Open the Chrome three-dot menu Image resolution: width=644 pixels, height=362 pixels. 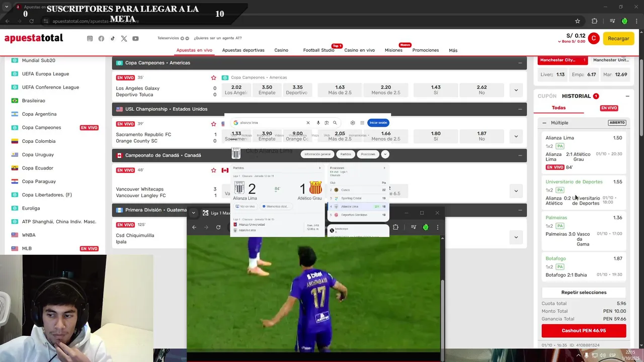[636, 21]
